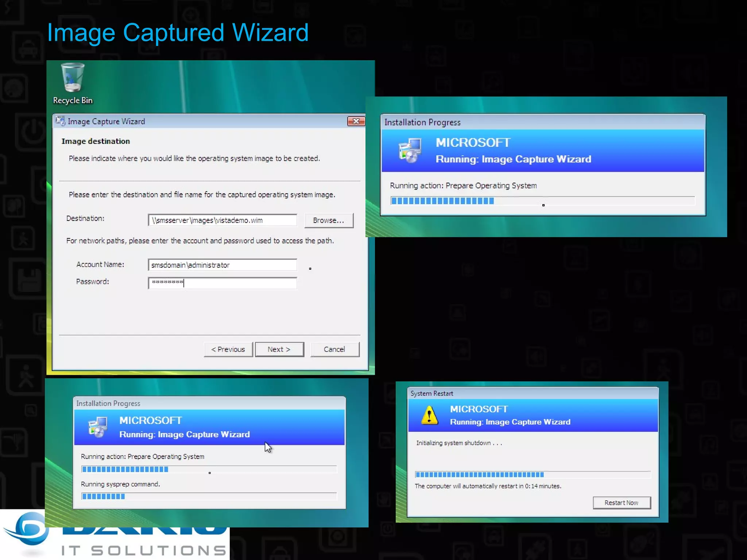The image size is (747, 560).
Task: Click the 'For network paths' instruction text
Action: pyautogui.click(x=200, y=241)
